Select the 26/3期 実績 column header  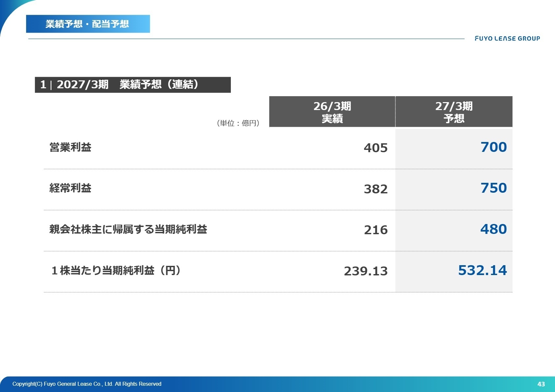[332, 112]
